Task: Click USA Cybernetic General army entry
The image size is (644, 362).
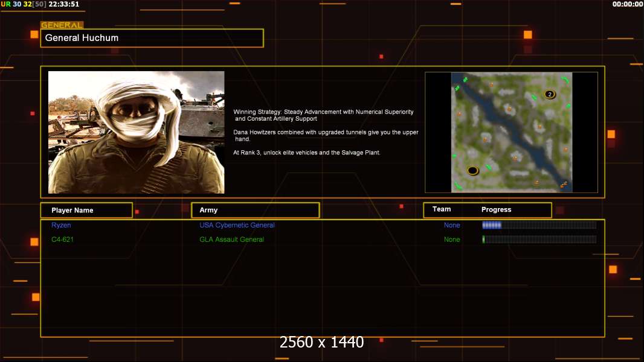Action: tap(237, 225)
